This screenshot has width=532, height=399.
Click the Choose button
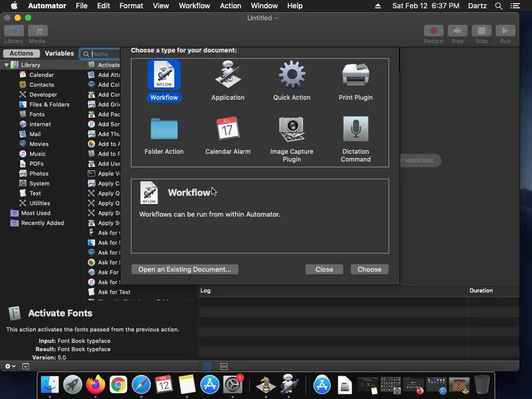pyautogui.click(x=369, y=270)
